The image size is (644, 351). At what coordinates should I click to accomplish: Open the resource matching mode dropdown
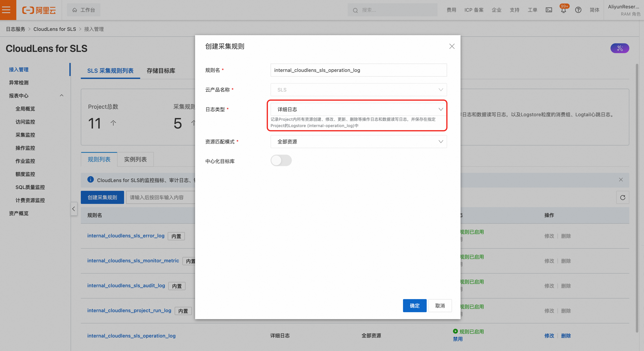[x=359, y=142]
